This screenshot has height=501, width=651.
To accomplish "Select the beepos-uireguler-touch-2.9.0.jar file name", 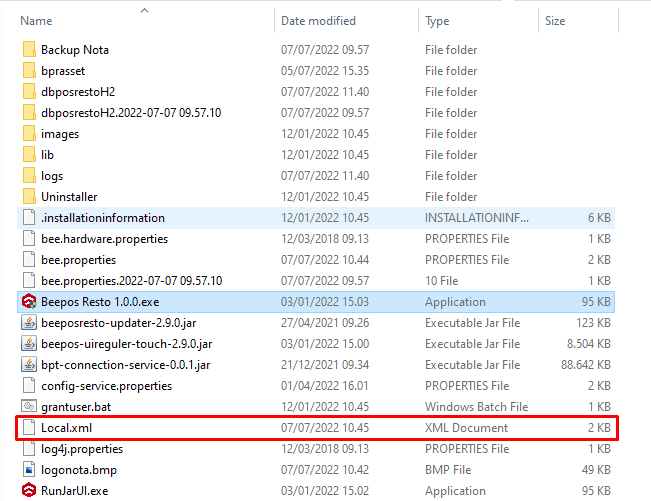I will [x=127, y=344].
